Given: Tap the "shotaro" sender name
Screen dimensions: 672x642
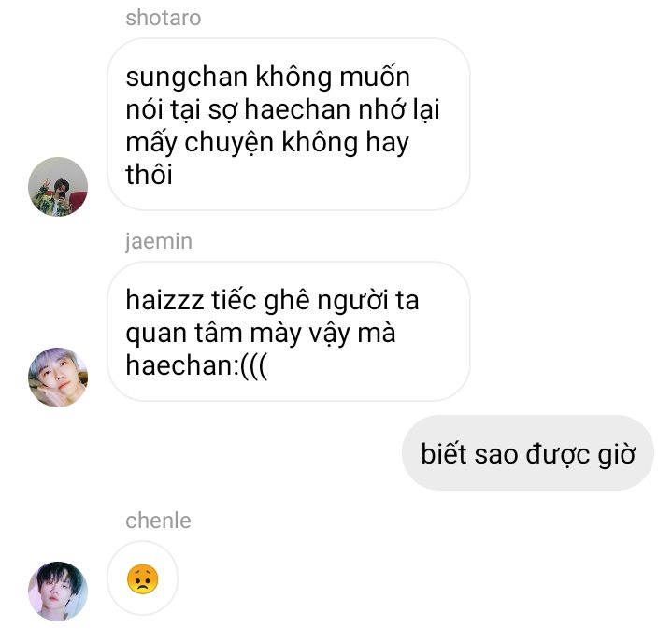Looking at the screenshot, I should [164, 18].
